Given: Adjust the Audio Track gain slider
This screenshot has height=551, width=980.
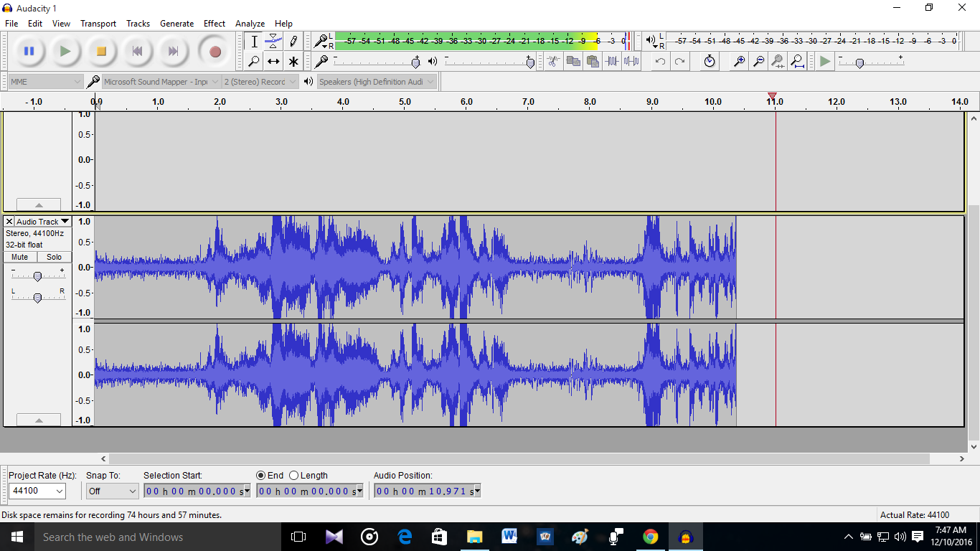Looking at the screenshot, I should pos(37,275).
